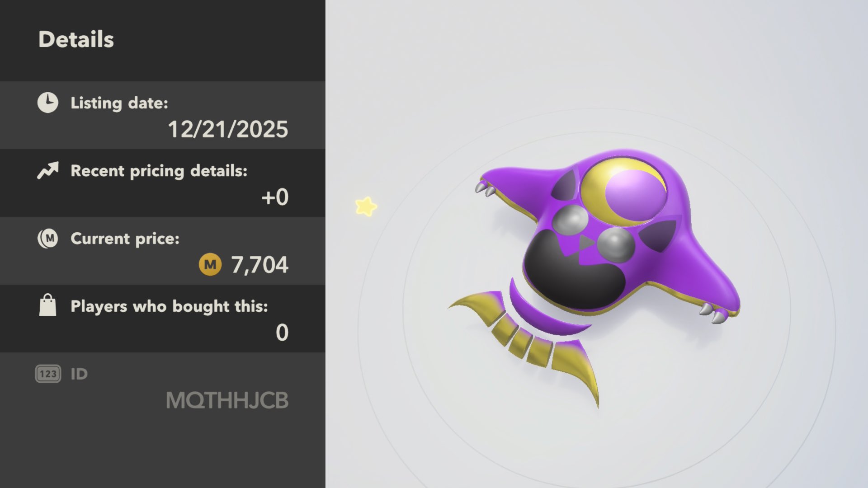Screen dimensions: 868x488
Task: Click the 123 ID badge icon
Action: 48,374
